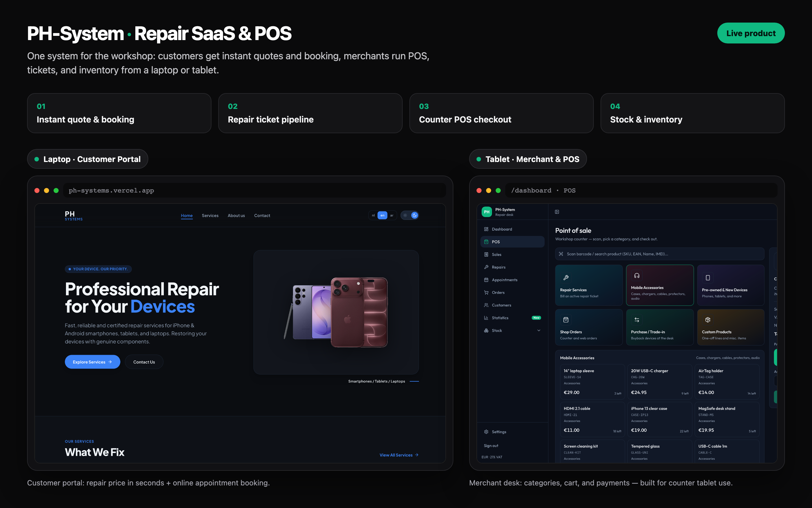Screen dimensions: 812x508
Task: Click the swap arrows icon on Purchase / Trade-in
Action: [x=637, y=319]
